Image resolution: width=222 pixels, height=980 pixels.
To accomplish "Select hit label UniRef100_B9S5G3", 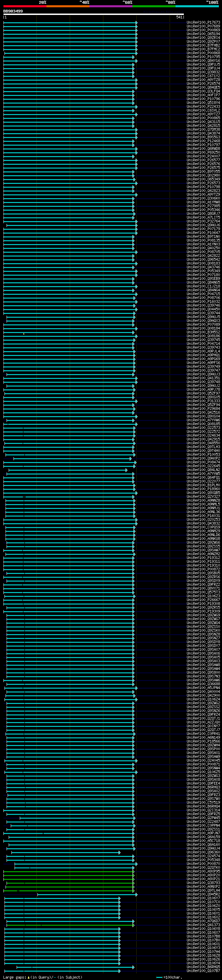I will tap(203, 137).
